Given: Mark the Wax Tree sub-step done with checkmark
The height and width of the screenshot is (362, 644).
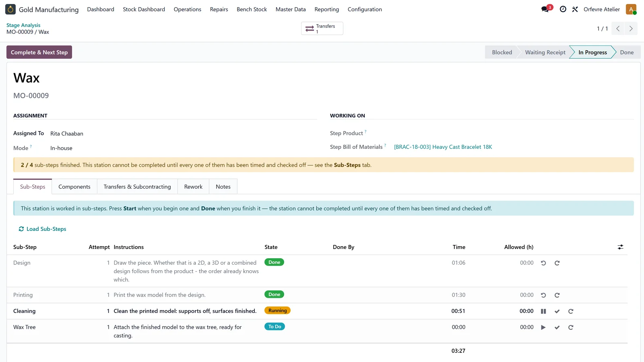Looking at the screenshot, I should tap(557, 327).
